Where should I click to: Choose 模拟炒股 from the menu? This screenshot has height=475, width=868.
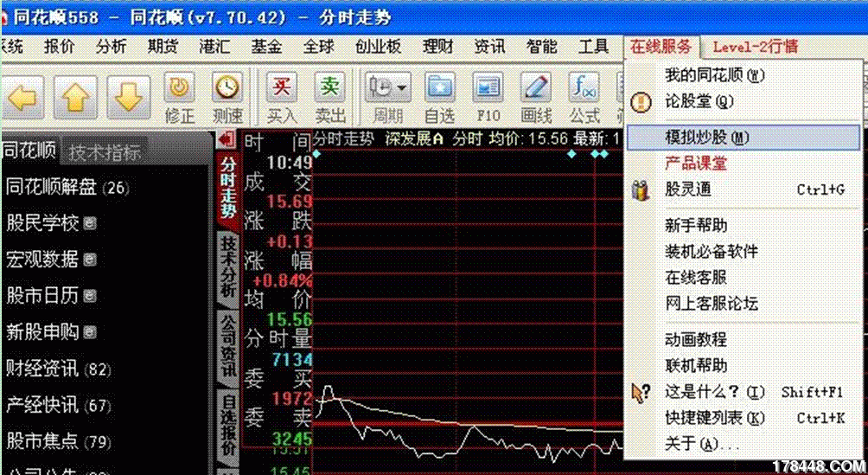743,137
